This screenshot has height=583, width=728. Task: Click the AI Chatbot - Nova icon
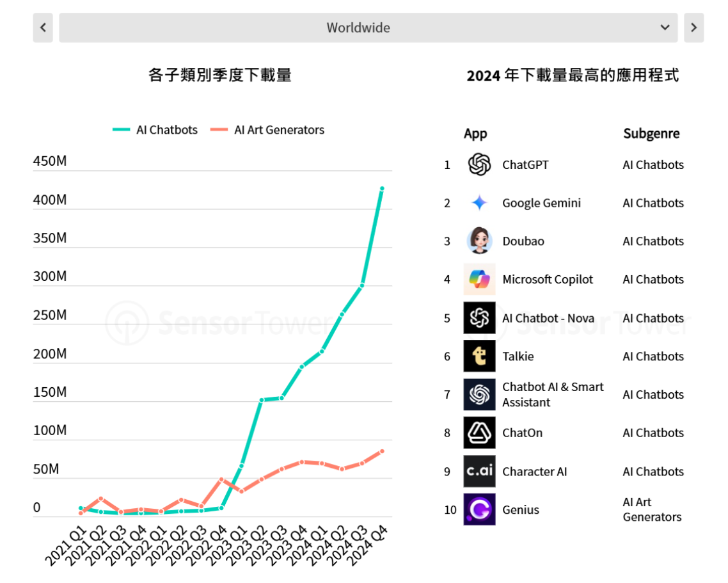(x=479, y=317)
